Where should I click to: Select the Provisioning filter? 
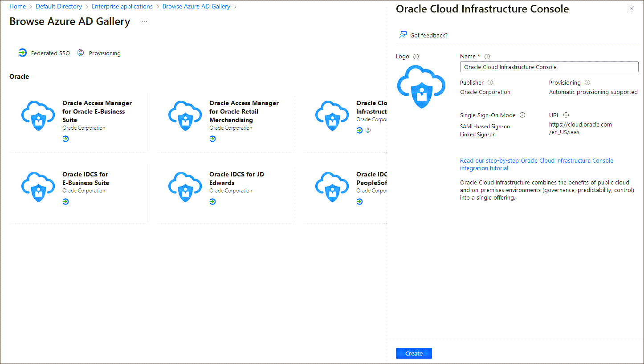(99, 53)
